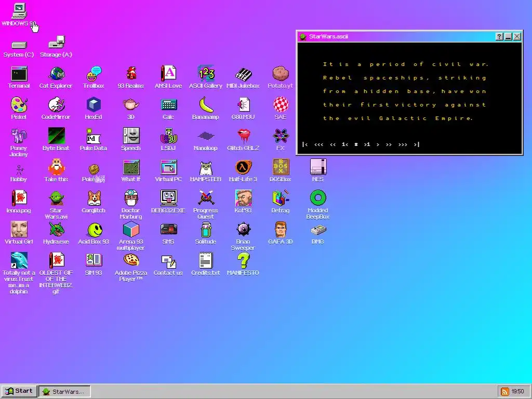The width and height of the screenshot is (532, 399).
Task: Open the Corglitch corgi icon
Action: click(x=94, y=202)
